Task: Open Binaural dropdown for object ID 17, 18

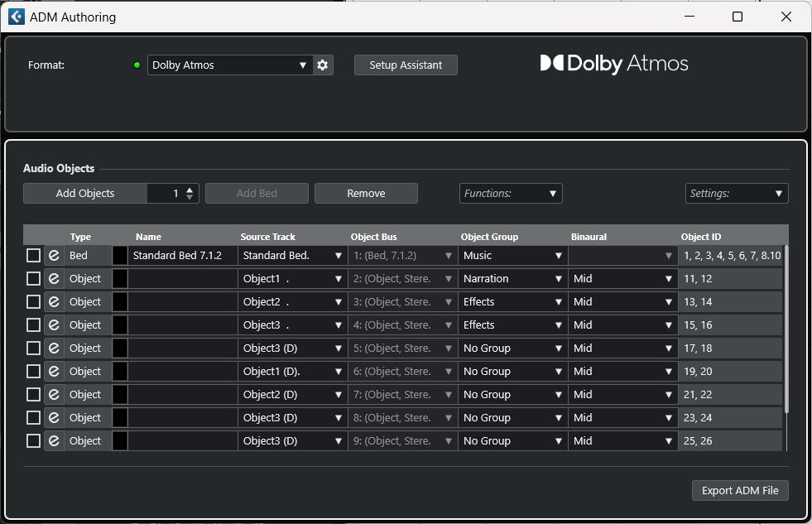Action: click(x=622, y=349)
